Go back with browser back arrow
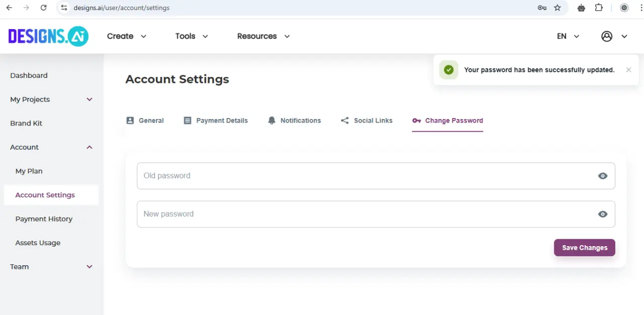Screen dimensions: 644x315 pyautogui.click(x=9, y=8)
